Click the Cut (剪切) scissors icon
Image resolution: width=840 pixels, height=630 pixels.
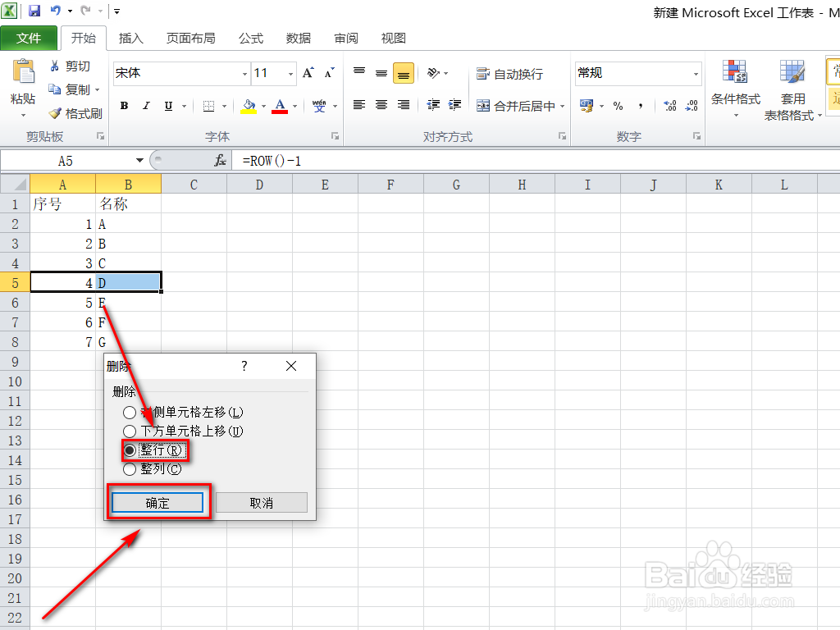point(54,66)
